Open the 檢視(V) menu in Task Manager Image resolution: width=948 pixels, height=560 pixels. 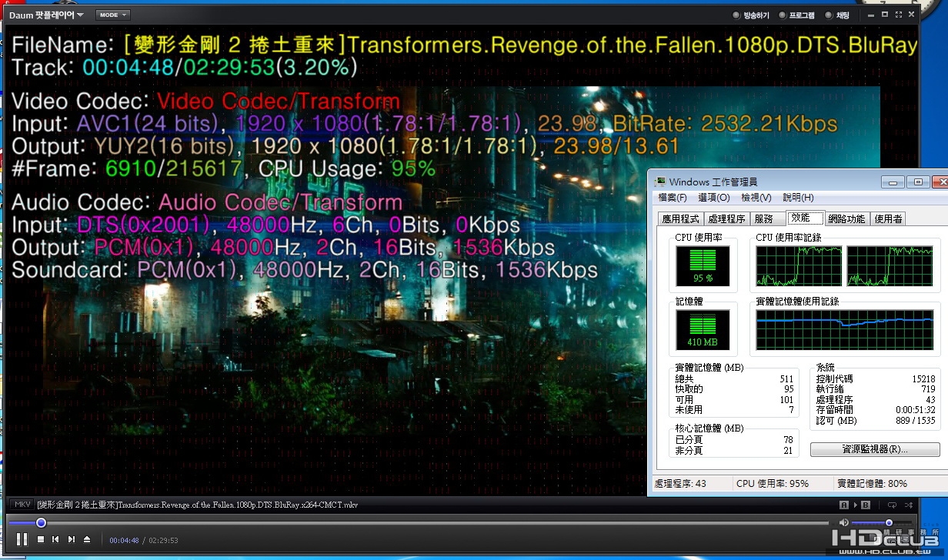point(756,198)
